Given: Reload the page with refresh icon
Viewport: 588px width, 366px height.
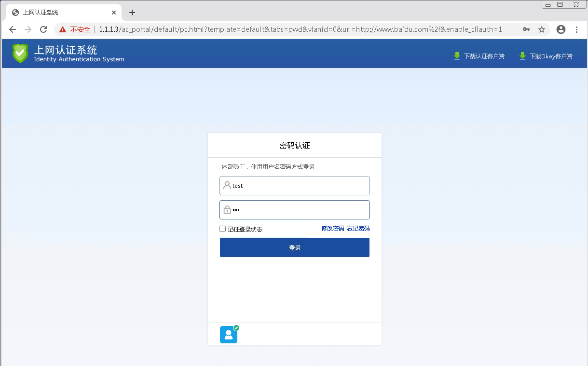Looking at the screenshot, I should tap(43, 29).
